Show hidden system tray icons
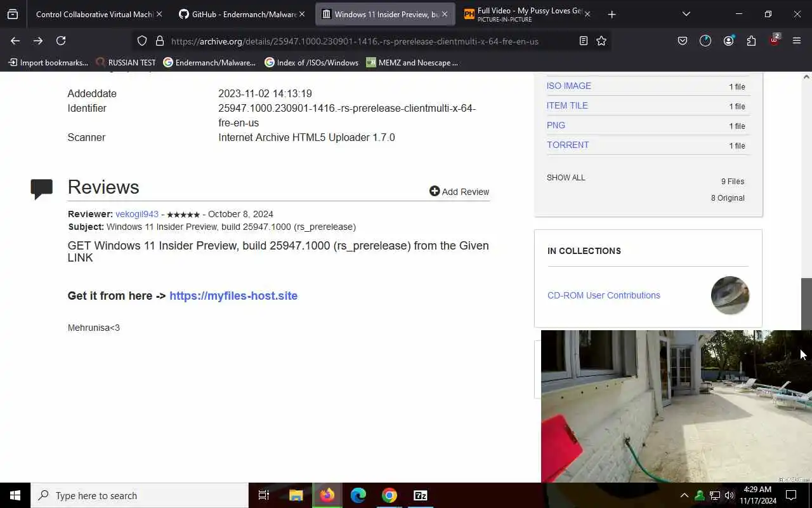Viewport: 812px width, 508px height. [x=684, y=495]
